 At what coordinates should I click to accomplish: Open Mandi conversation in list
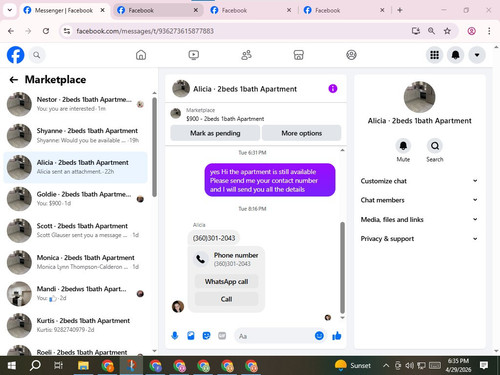coord(76,294)
